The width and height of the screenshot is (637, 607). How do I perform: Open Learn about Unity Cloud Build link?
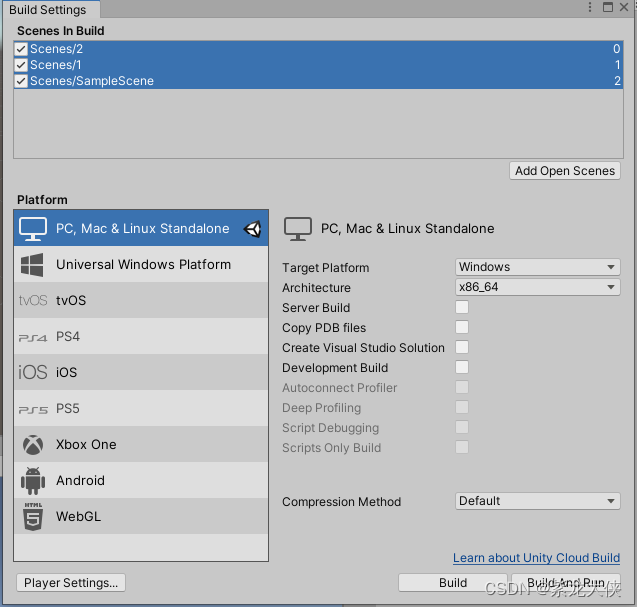536,558
